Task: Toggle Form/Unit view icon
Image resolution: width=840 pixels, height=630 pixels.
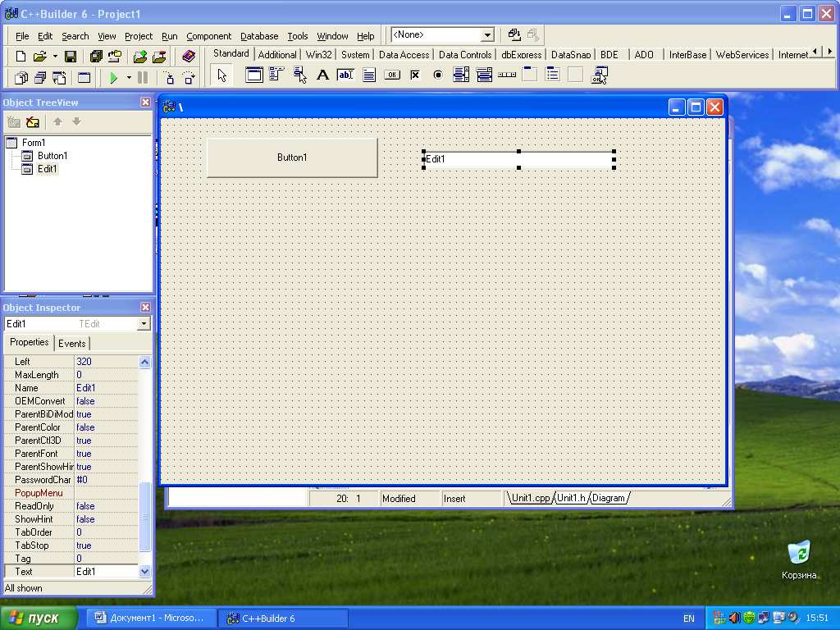Action: coord(59,78)
